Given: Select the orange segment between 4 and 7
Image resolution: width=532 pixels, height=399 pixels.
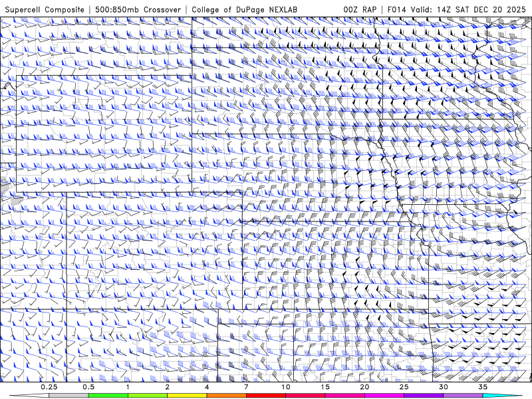Looking at the screenshot, I should pos(226,396).
